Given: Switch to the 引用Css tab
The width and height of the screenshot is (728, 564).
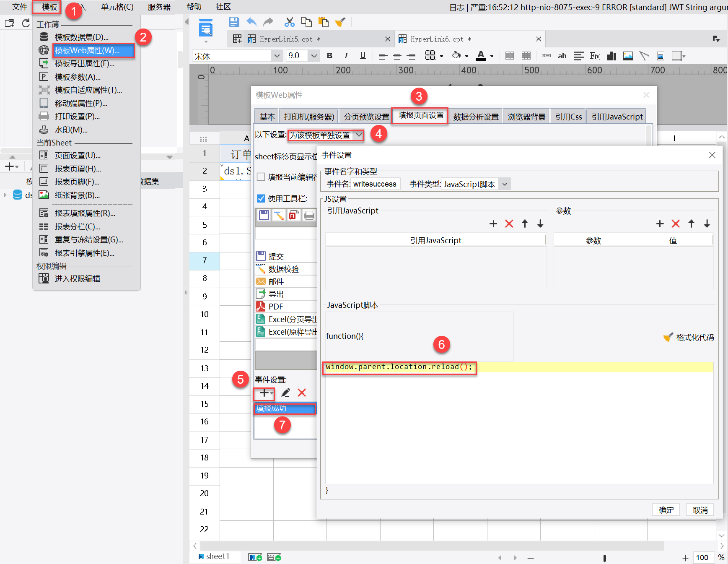Looking at the screenshot, I should 568,117.
